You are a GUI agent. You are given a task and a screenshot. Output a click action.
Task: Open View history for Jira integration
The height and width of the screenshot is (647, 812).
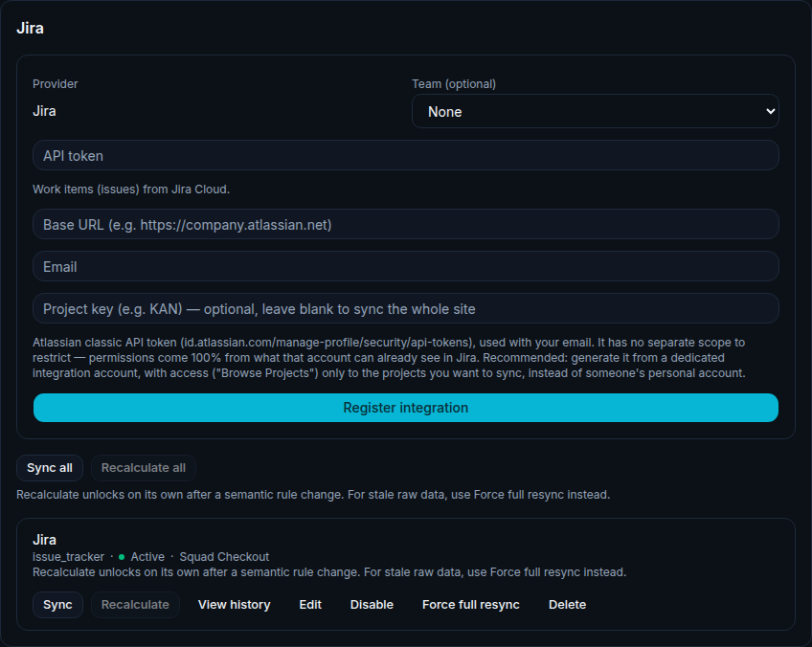click(x=234, y=605)
